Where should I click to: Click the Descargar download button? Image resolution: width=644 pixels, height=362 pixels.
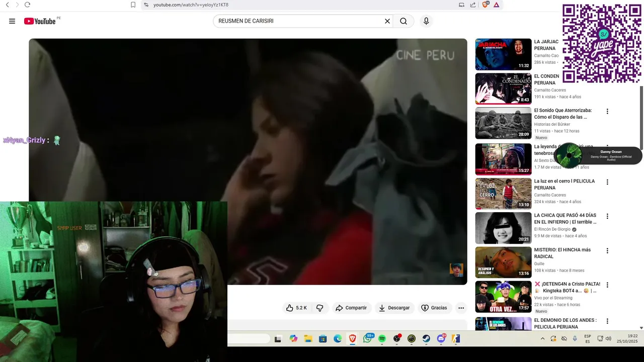pyautogui.click(x=394, y=308)
